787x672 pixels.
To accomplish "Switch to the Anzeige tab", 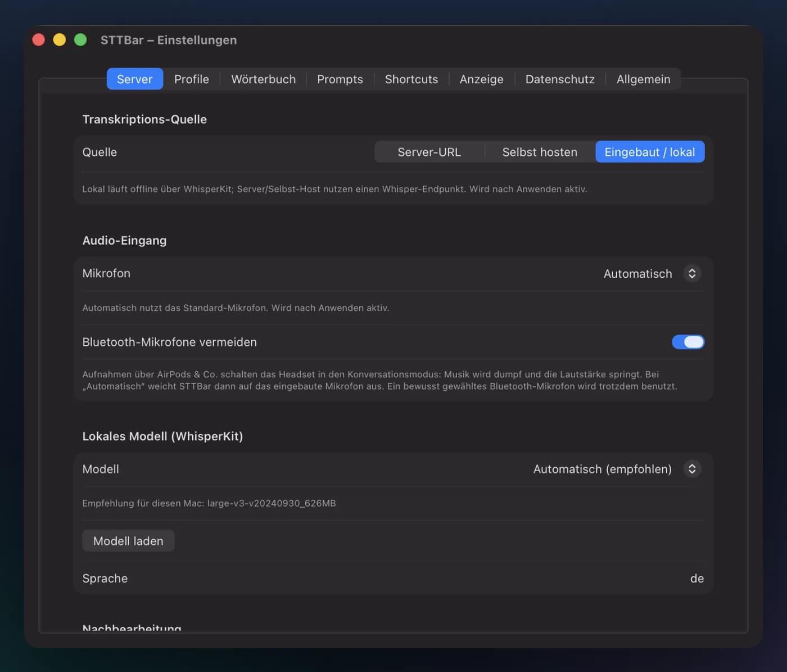I will tap(482, 79).
